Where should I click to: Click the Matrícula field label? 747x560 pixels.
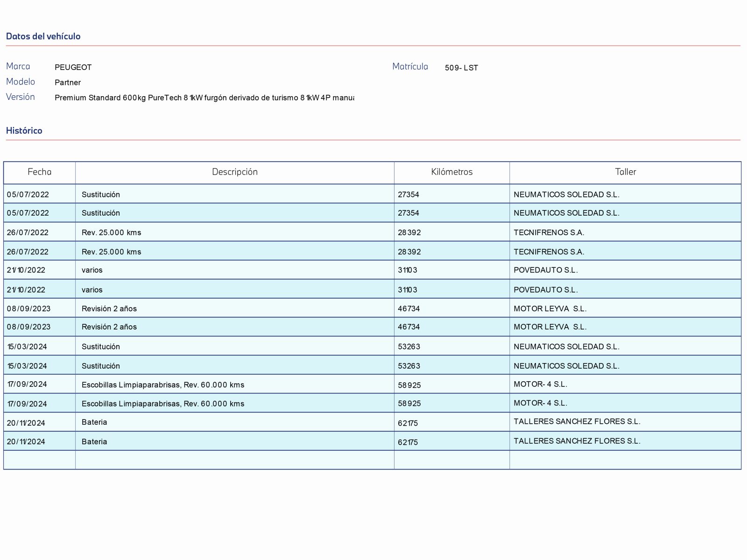[409, 67]
